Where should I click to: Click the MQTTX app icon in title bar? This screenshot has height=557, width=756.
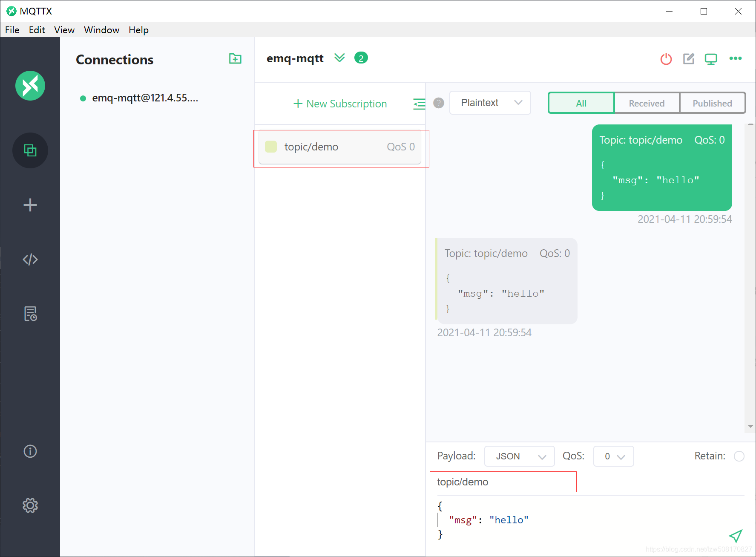coord(11,11)
